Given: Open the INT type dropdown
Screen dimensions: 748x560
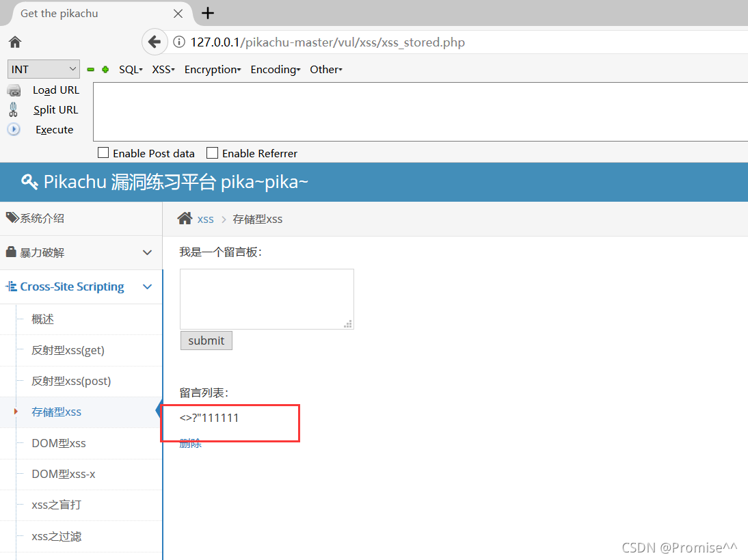Looking at the screenshot, I should click(43, 69).
